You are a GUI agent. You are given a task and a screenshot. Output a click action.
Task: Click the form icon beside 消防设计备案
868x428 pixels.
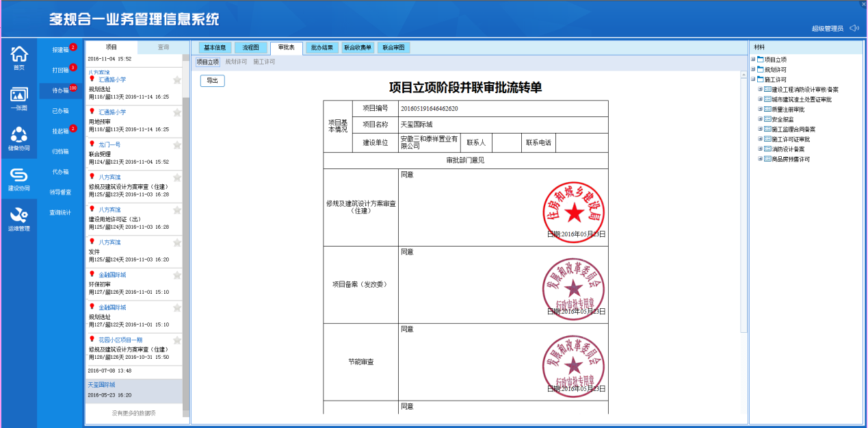[767, 148]
